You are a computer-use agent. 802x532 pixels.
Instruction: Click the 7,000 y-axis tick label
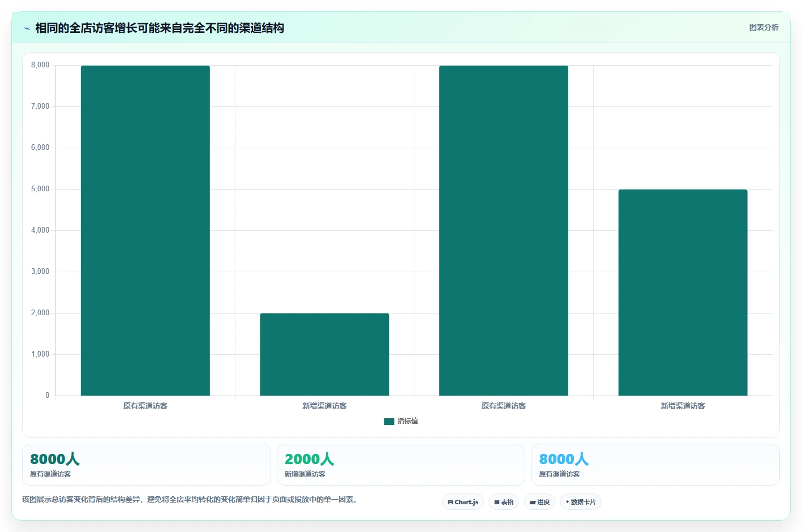point(40,106)
